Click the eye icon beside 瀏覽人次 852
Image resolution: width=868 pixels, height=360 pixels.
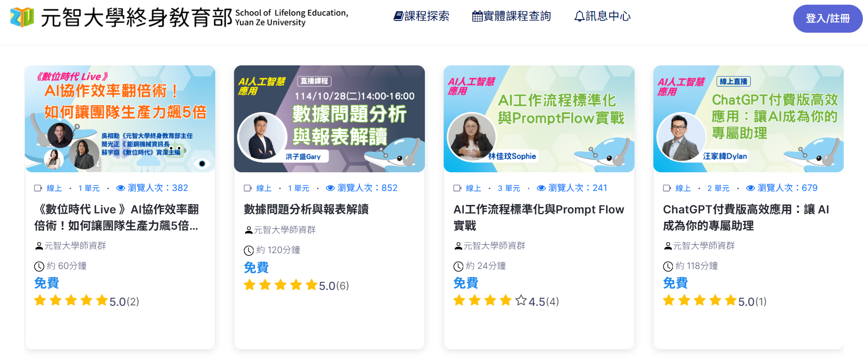[330, 188]
